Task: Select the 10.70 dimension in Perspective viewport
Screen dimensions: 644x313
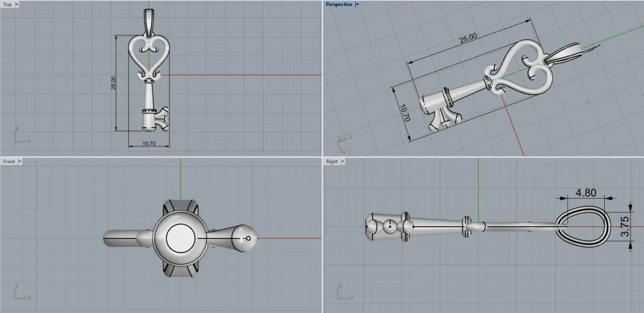Action: click(405, 113)
